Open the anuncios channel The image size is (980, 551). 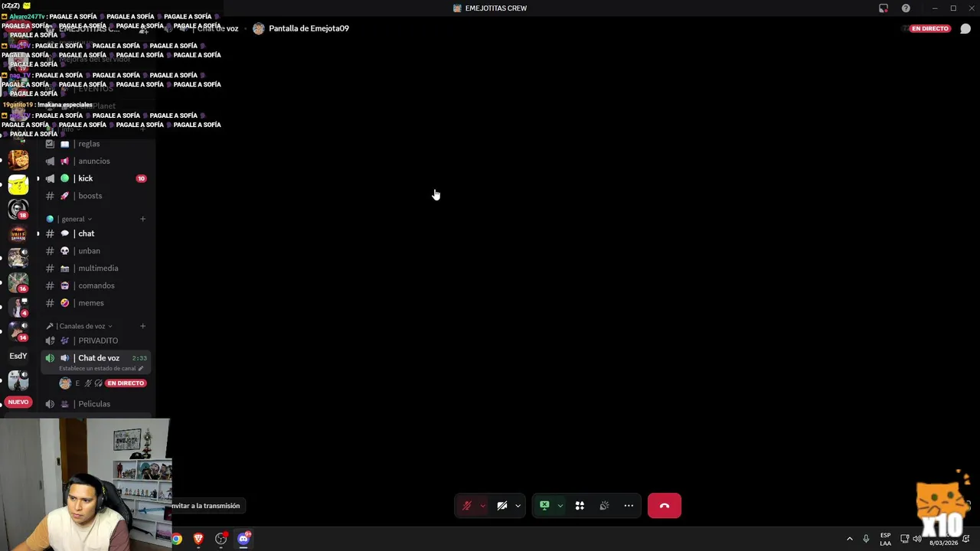tap(96, 161)
